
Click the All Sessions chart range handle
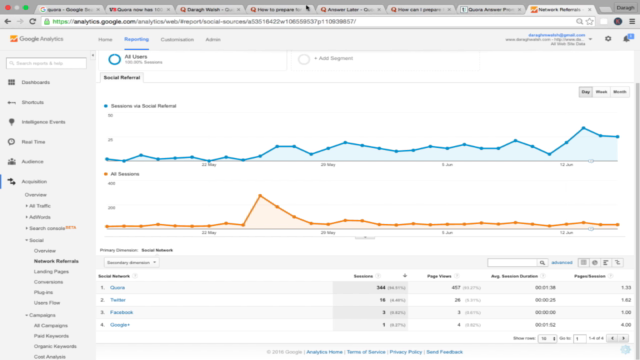coord(591,229)
